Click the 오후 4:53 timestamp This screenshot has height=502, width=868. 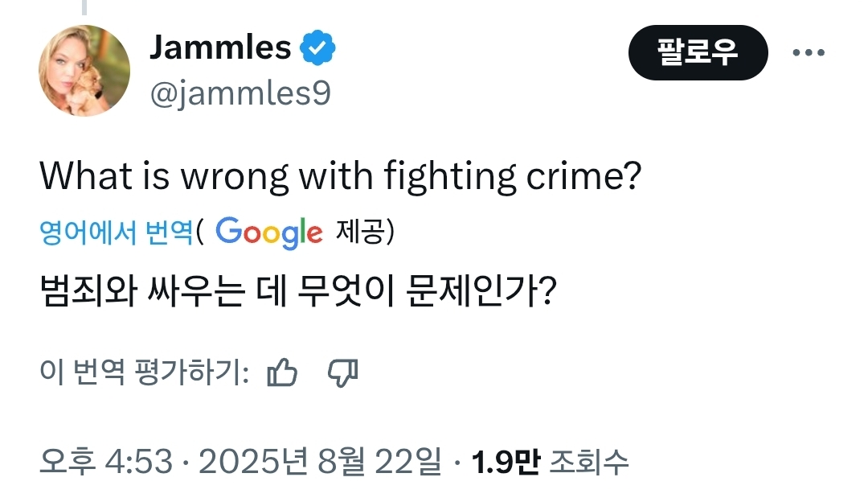(106, 461)
